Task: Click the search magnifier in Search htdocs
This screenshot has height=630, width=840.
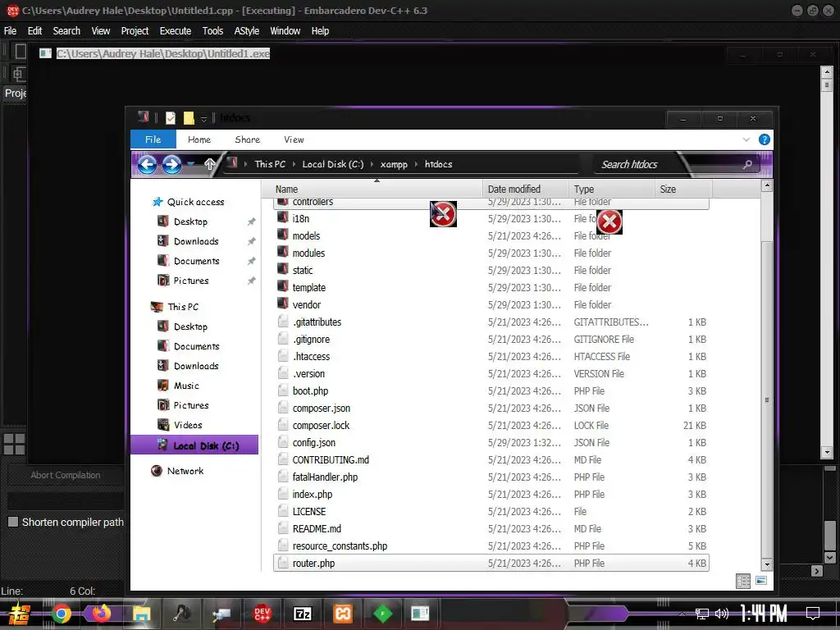Action: pos(747,164)
